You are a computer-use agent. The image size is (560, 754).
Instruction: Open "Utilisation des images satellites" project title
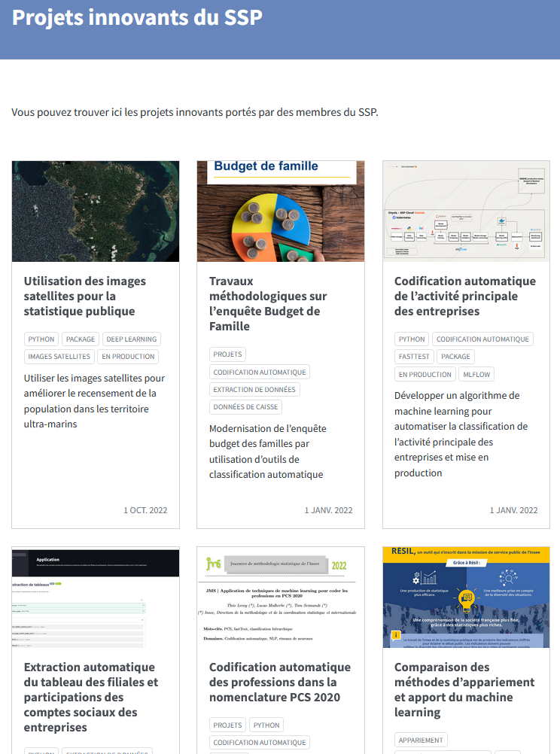[85, 296]
